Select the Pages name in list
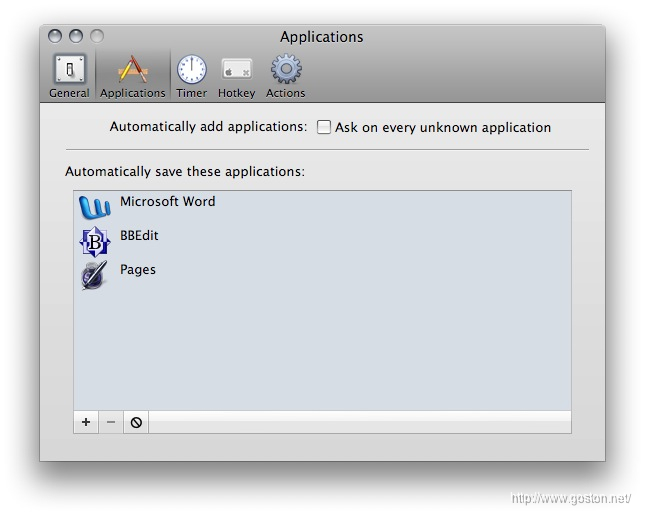The image size is (645, 516). [x=138, y=270]
